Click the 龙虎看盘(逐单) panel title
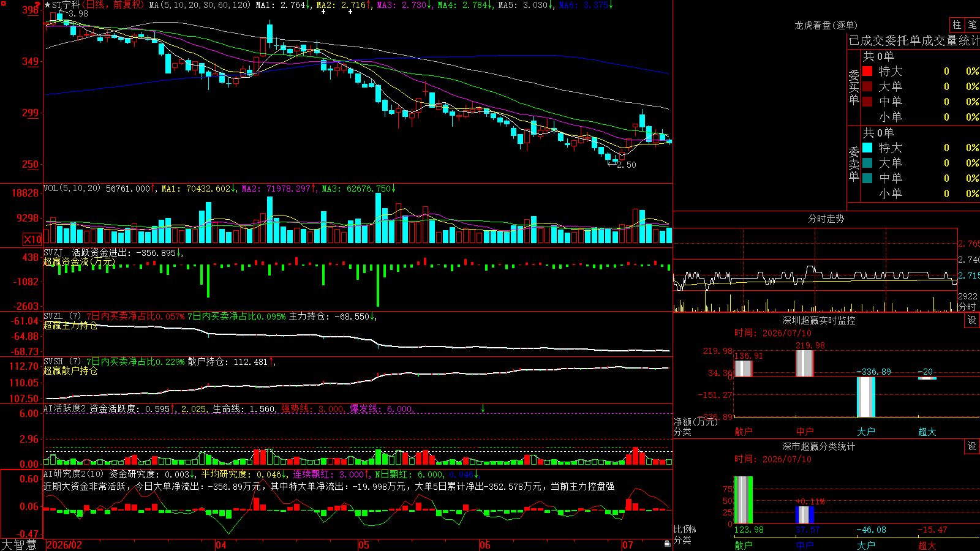The height and width of the screenshot is (551, 980). [826, 25]
